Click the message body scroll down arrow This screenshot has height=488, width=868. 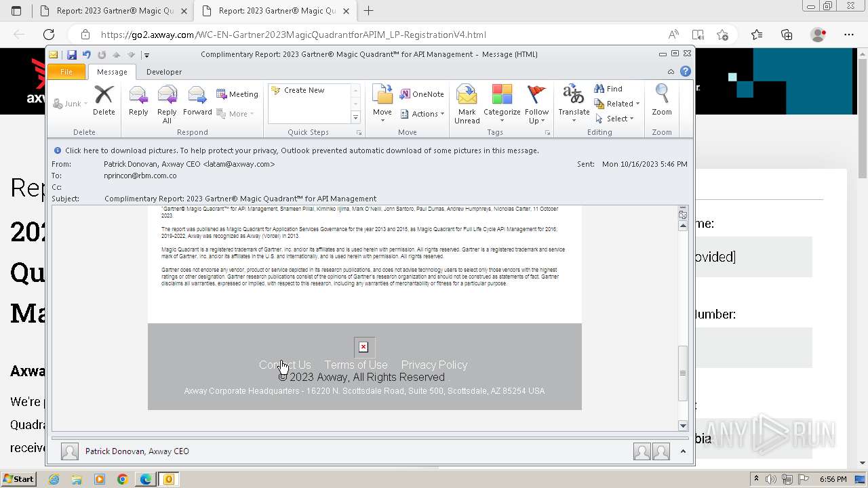pos(683,426)
